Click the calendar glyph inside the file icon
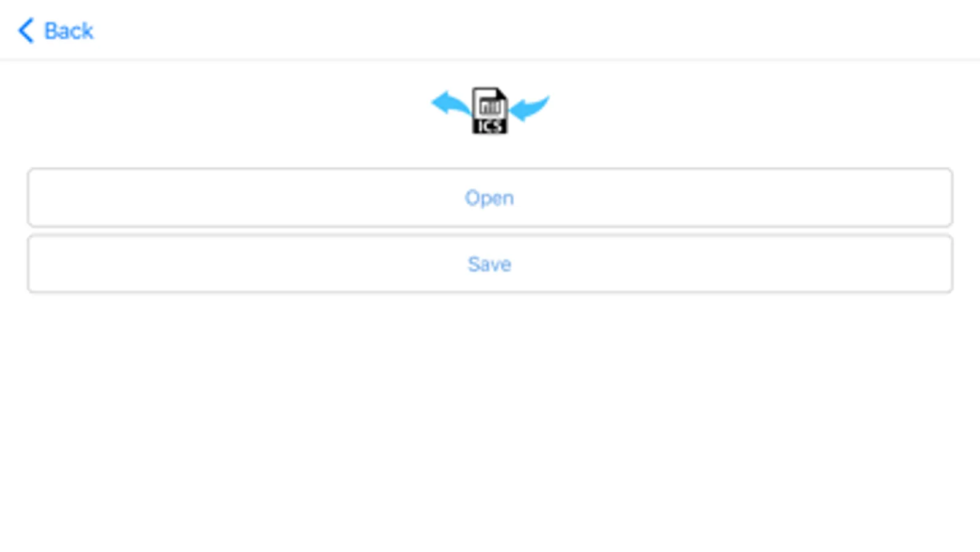Screen dimensions: 980x552 pos(490,107)
